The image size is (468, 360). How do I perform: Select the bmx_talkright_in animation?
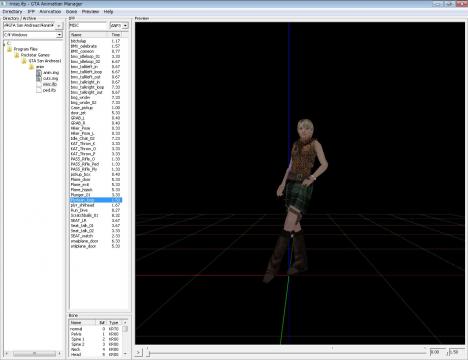[96, 82]
